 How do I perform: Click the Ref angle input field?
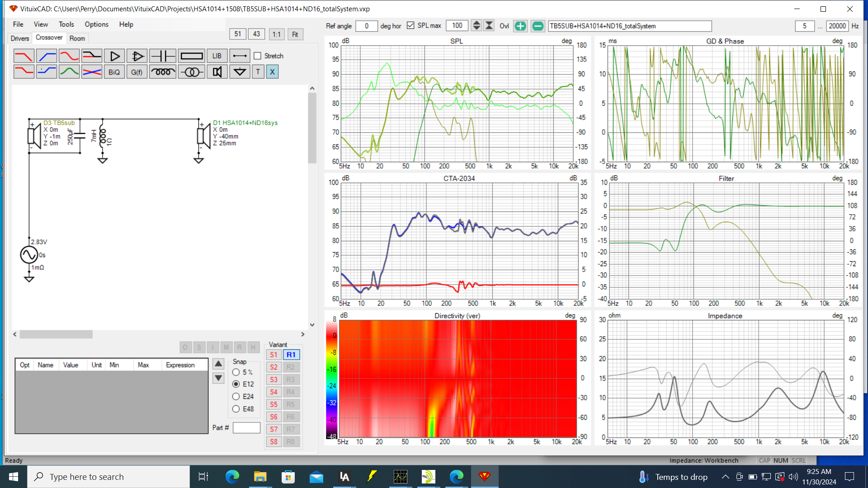[366, 26]
